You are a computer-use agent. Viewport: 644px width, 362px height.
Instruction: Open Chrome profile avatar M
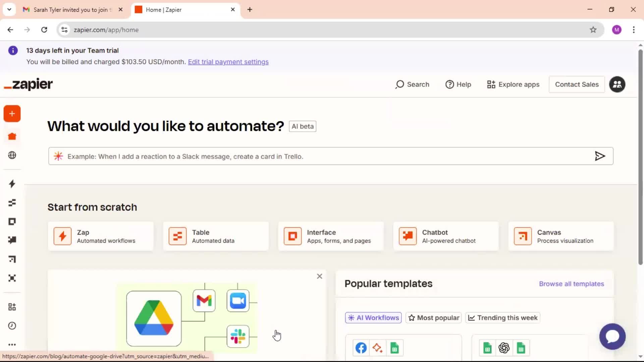click(616, 30)
